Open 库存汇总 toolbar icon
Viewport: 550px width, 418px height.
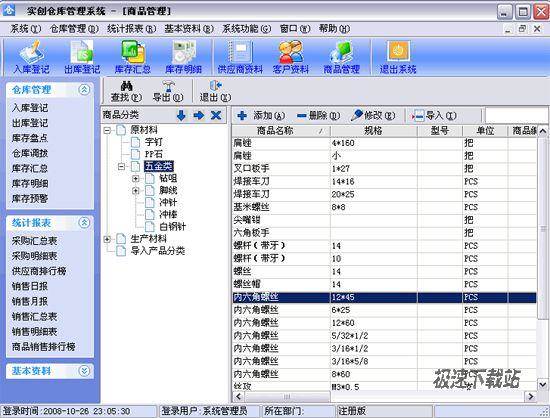(x=133, y=57)
